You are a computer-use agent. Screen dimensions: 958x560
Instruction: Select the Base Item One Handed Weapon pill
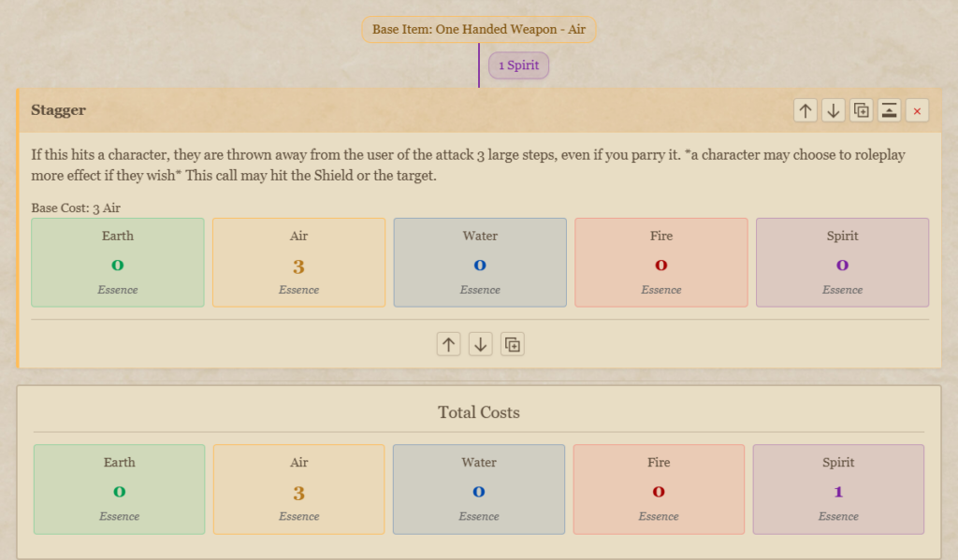(479, 29)
